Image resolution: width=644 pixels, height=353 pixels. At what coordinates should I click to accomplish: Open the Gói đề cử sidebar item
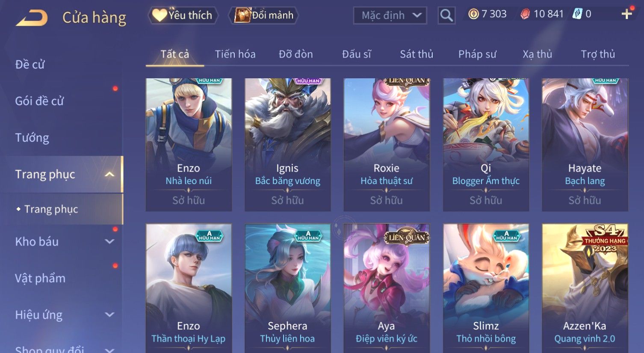click(x=39, y=101)
